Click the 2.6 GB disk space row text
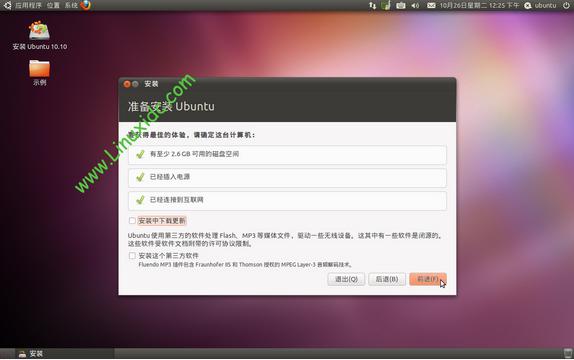Image resolution: width=574 pixels, height=360 pixels. click(194, 154)
